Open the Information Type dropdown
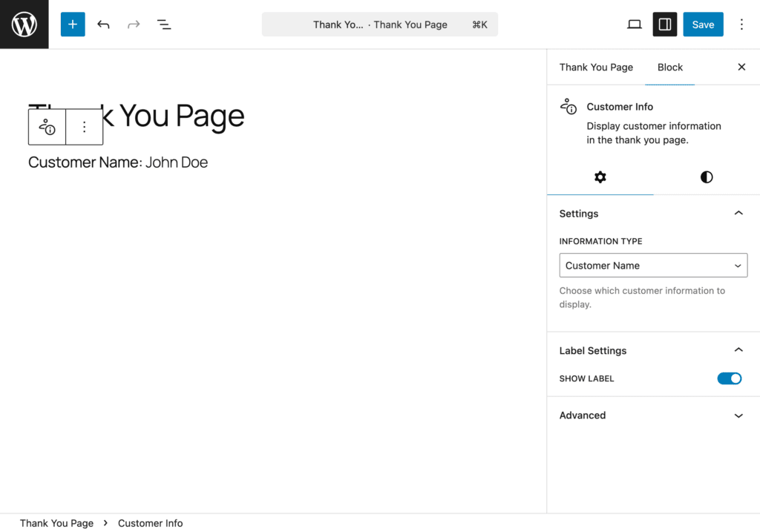760x532 pixels. pyautogui.click(x=653, y=266)
